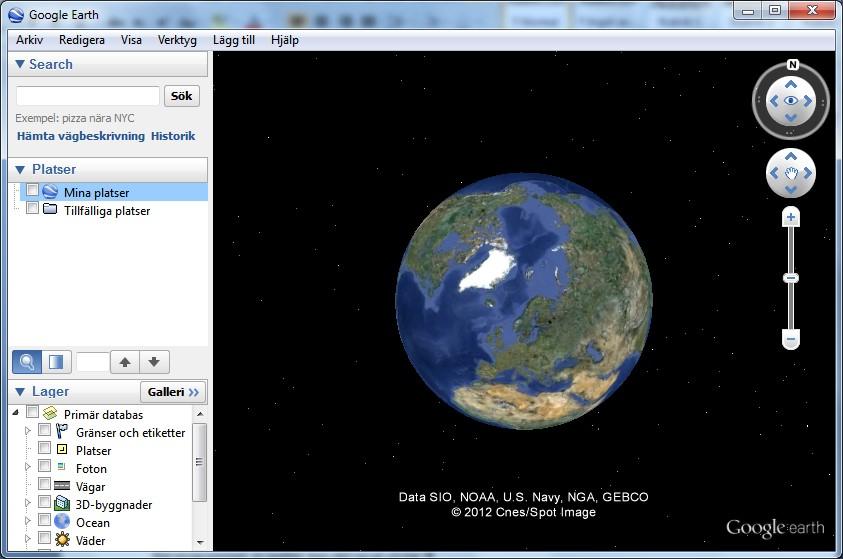Click the eye icon in look joystick
This screenshot has height=559, width=843.
(x=791, y=101)
